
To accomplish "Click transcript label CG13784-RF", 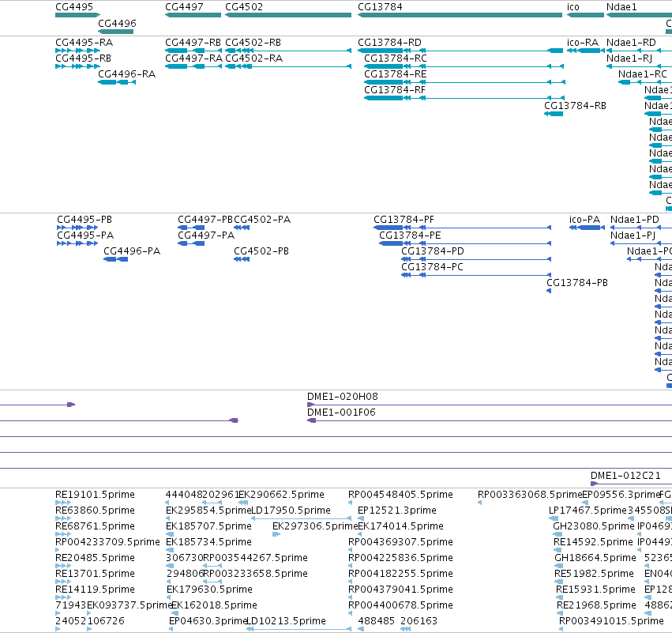I will click(x=395, y=89).
